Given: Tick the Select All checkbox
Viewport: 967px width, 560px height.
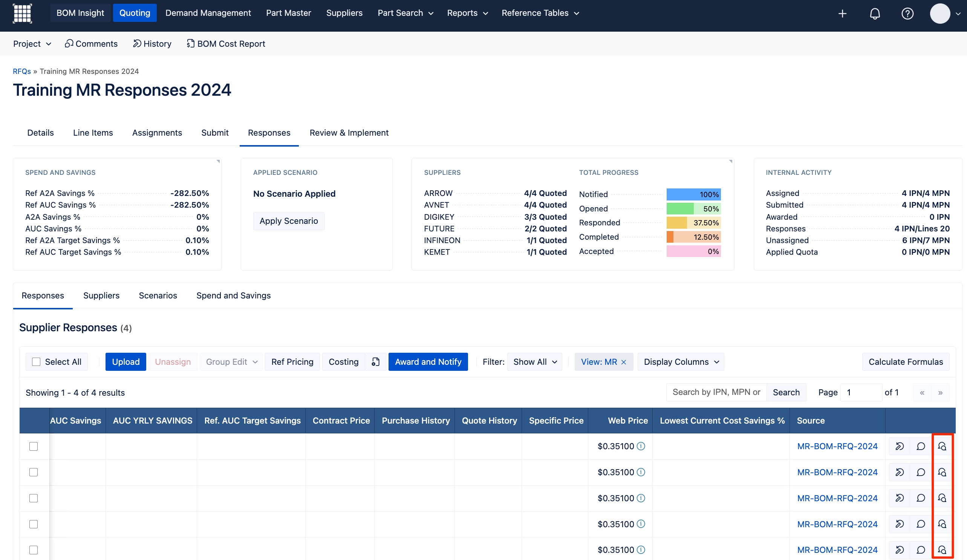Looking at the screenshot, I should (36, 362).
